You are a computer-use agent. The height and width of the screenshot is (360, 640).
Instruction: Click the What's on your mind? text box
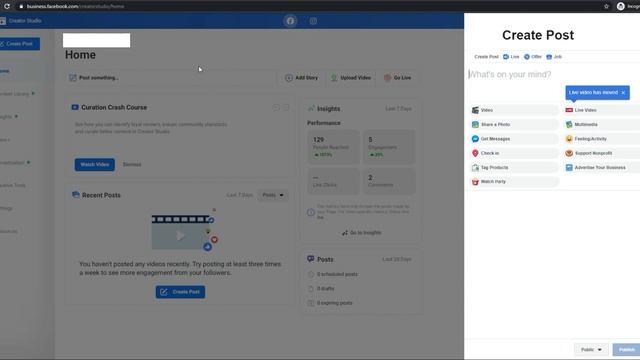553,74
